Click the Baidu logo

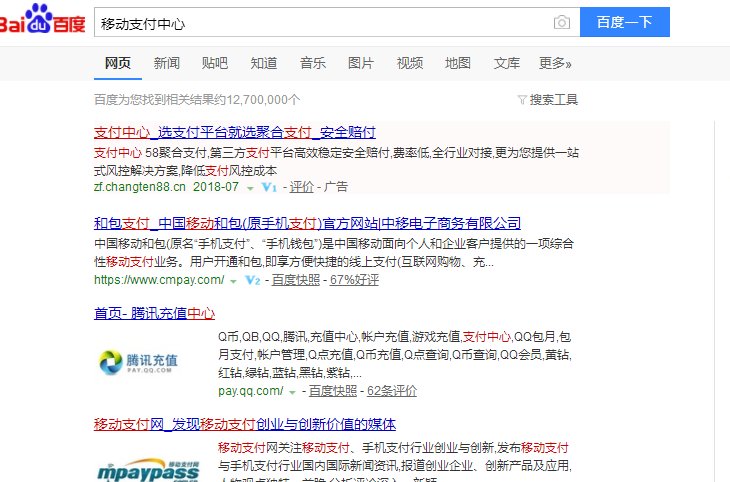click(x=42, y=20)
